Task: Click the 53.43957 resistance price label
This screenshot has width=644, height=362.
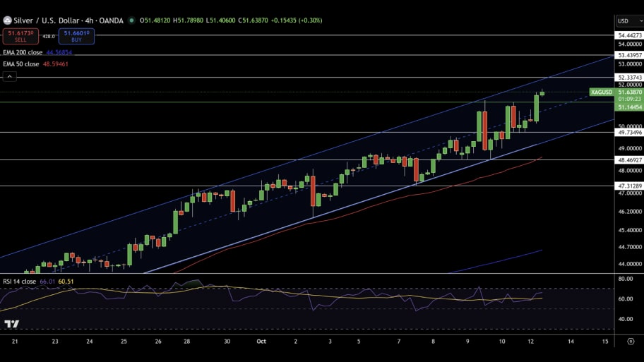Action: [x=628, y=55]
